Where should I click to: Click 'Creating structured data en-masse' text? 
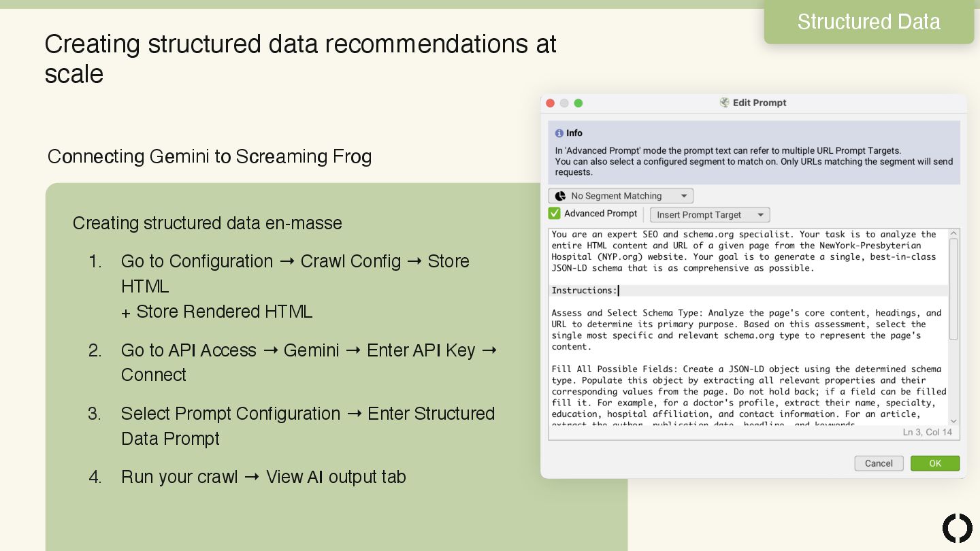point(208,223)
